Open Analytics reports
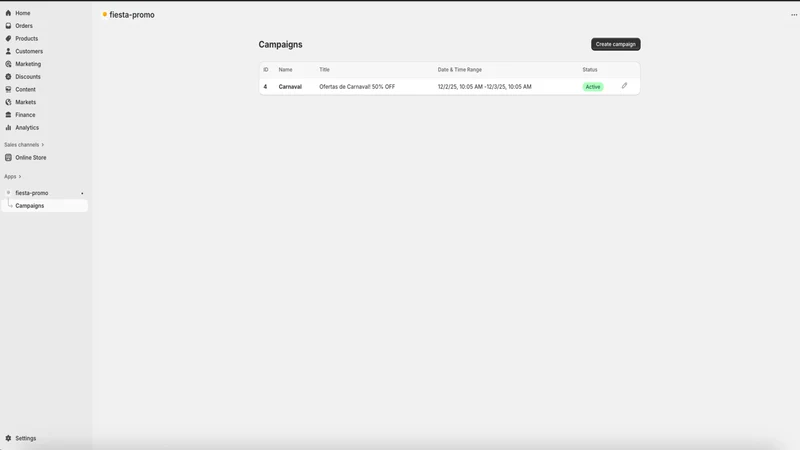The height and width of the screenshot is (450, 800). [27, 128]
